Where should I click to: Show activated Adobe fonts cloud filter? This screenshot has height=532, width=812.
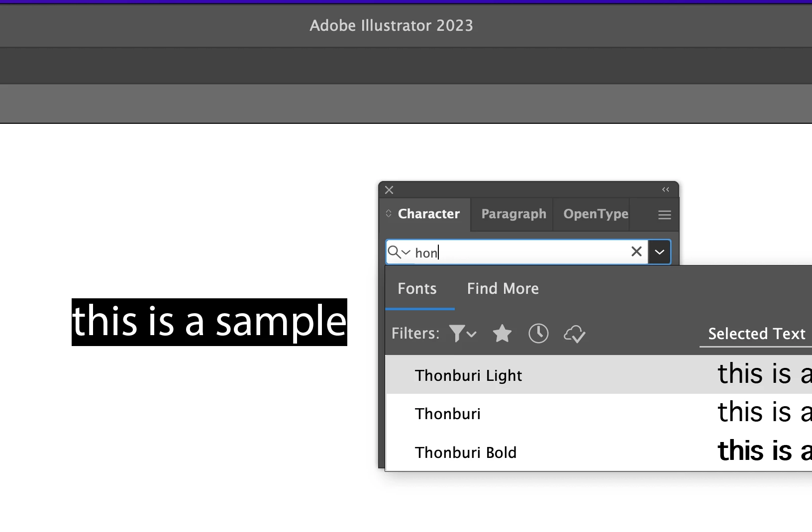[575, 334]
